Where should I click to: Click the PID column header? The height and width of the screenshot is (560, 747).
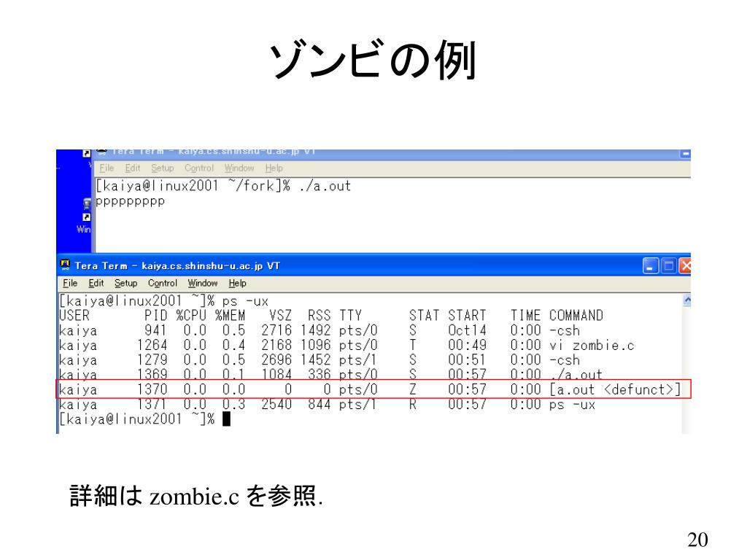pos(156,316)
